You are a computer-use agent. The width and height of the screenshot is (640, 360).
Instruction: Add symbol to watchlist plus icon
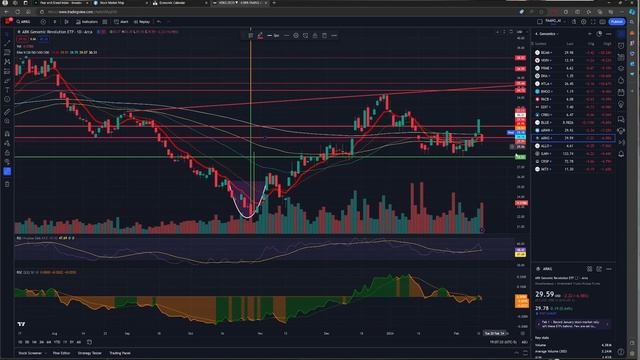(590, 34)
